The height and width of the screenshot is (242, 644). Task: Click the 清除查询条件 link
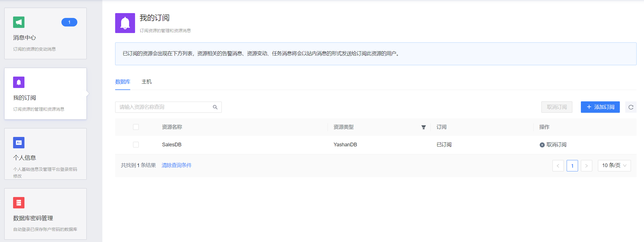[177, 165]
